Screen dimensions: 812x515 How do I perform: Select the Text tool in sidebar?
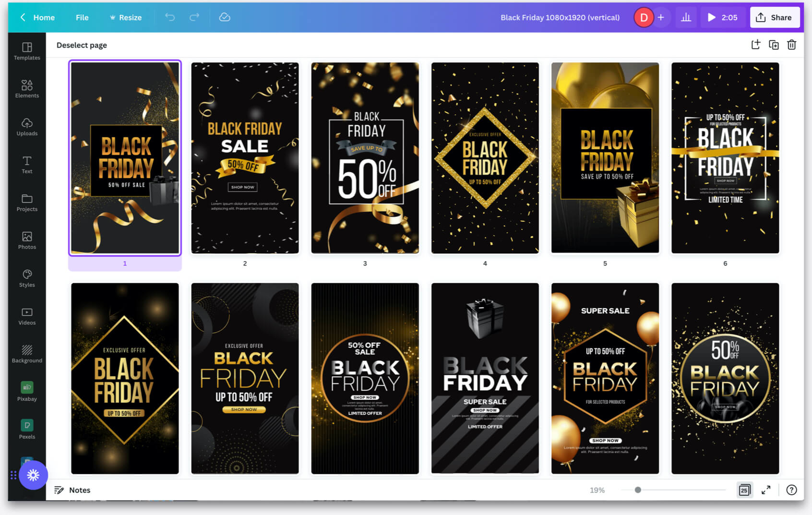coord(27,165)
